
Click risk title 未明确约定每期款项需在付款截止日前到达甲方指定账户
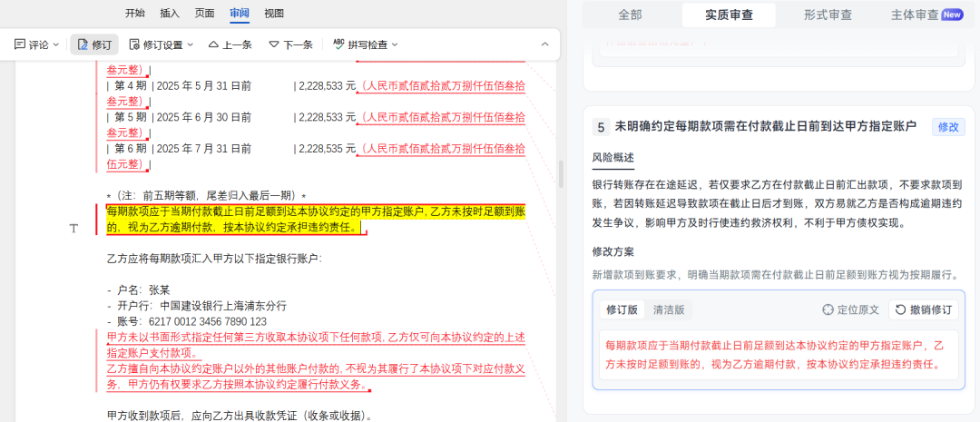(x=766, y=127)
